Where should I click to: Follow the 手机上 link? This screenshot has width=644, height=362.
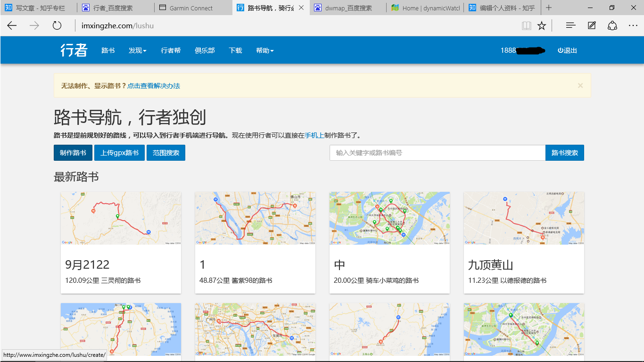click(314, 135)
